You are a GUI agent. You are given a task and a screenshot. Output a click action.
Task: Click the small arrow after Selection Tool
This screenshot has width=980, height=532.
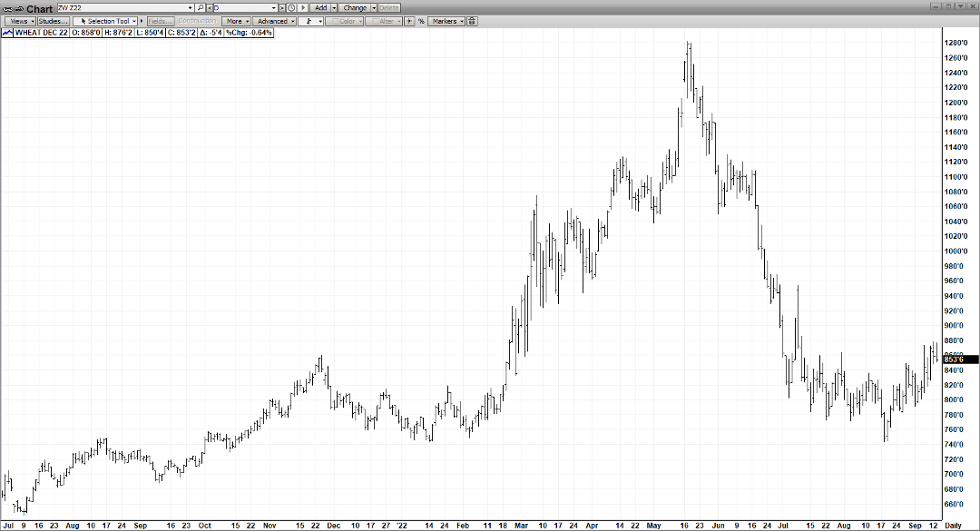142,21
